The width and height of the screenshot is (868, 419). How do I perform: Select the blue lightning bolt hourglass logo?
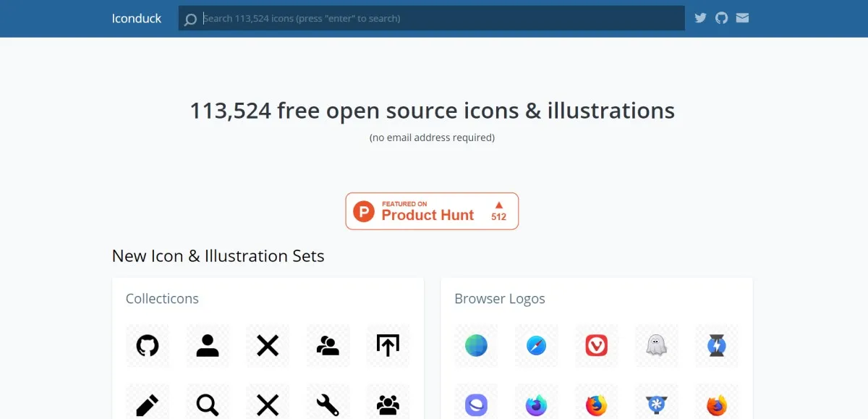pyautogui.click(x=717, y=346)
